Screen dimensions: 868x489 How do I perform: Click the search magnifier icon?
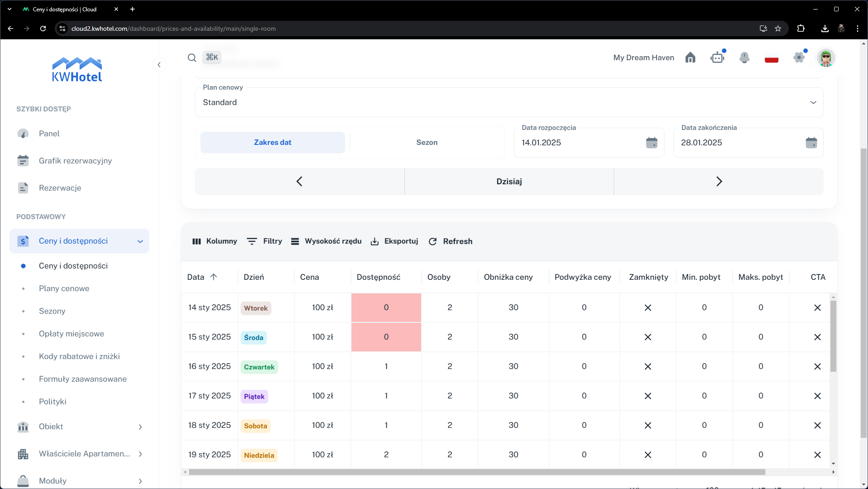coord(192,58)
